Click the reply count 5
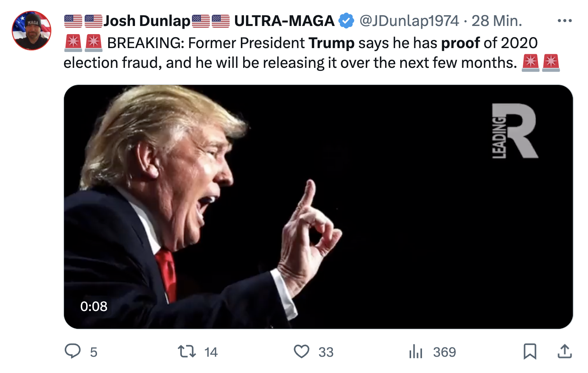Screen dimensions: 588x373 click(x=93, y=352)
